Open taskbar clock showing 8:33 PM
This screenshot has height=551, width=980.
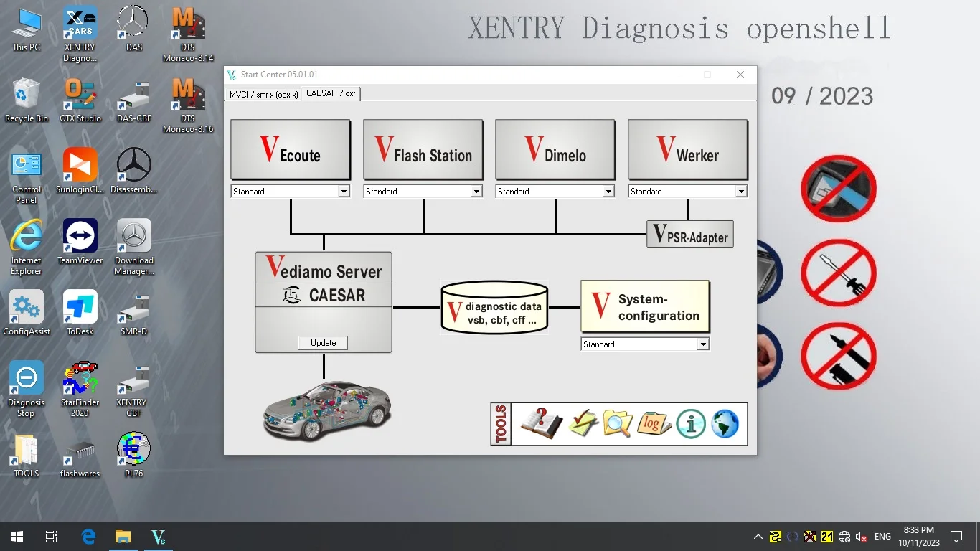tap(918, 537)
